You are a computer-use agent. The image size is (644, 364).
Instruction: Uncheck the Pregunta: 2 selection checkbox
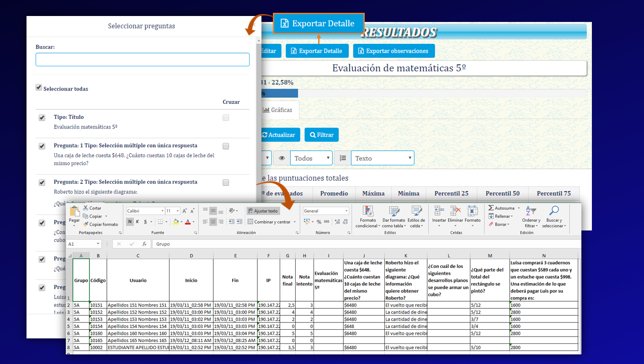click(x=42, y=182)
